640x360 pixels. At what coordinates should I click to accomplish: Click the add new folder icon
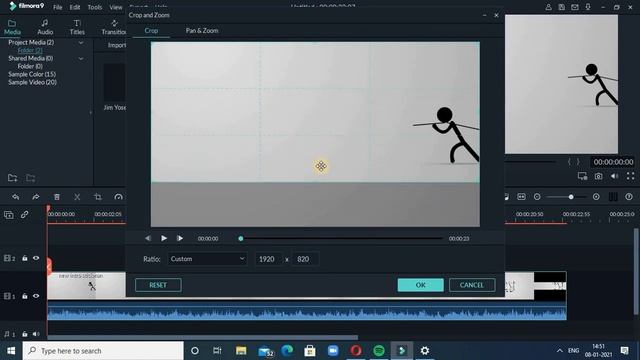tap(12, 178)
